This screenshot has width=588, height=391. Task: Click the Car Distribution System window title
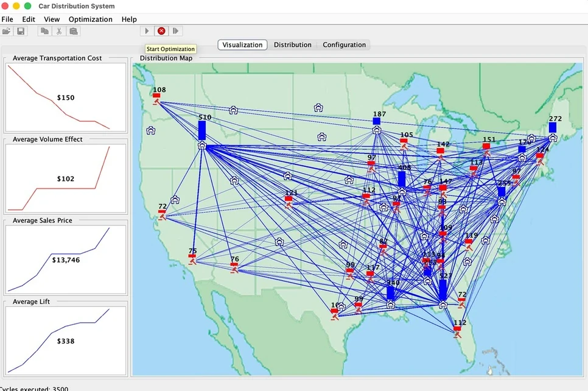[x=77, y=6]
